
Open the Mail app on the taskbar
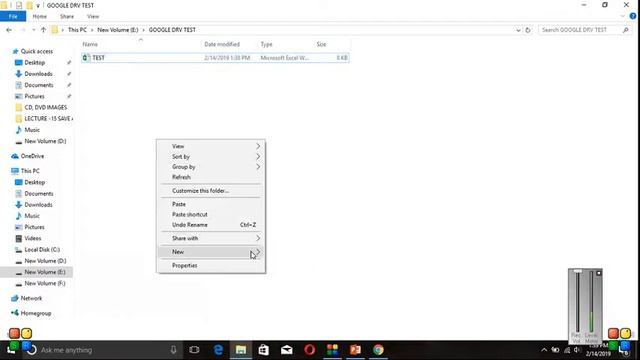click(287, 350)
